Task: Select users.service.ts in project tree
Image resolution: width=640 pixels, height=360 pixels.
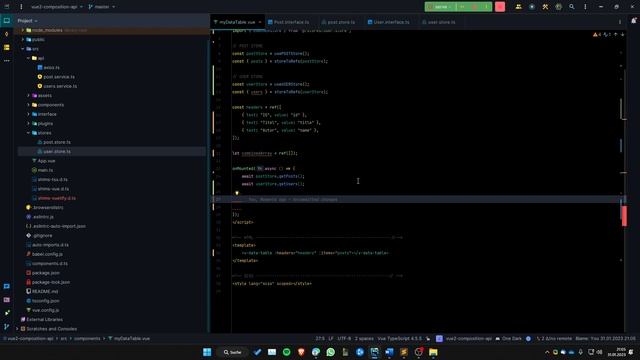Action: tap(60, 86)
